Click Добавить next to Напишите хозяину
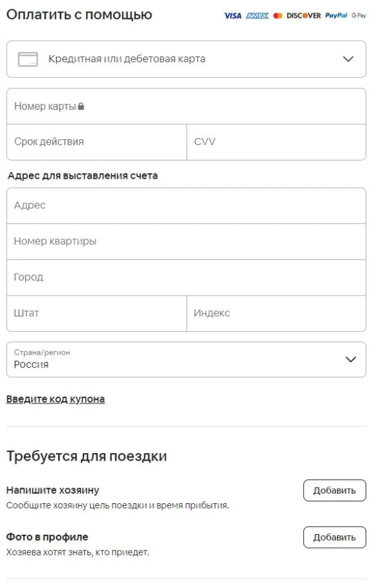The image size is (392, 588). 335,491
